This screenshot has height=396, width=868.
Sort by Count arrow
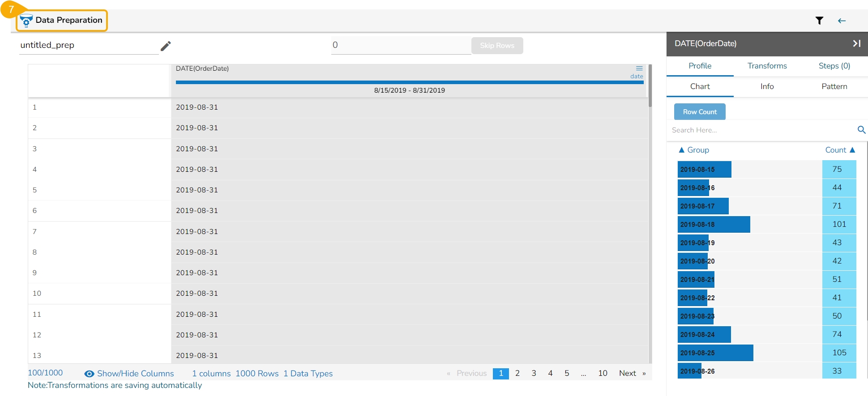tap(852, 150)
